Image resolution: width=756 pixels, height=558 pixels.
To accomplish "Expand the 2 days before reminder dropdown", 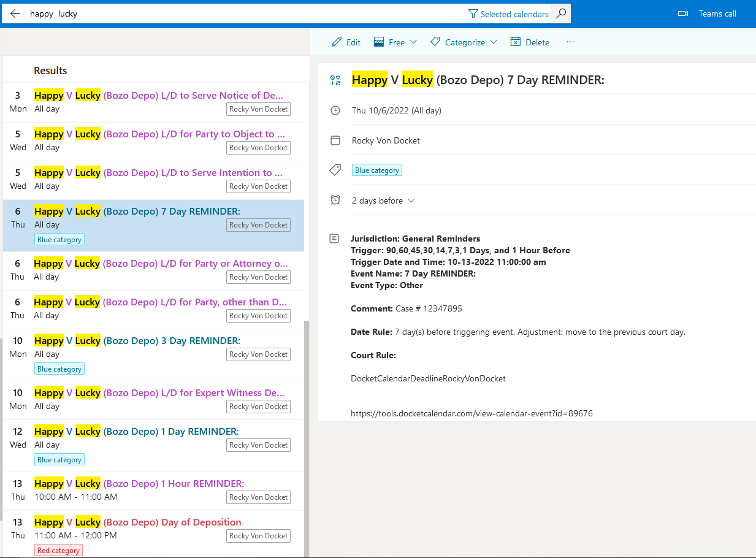I will (x=383, y=201).
